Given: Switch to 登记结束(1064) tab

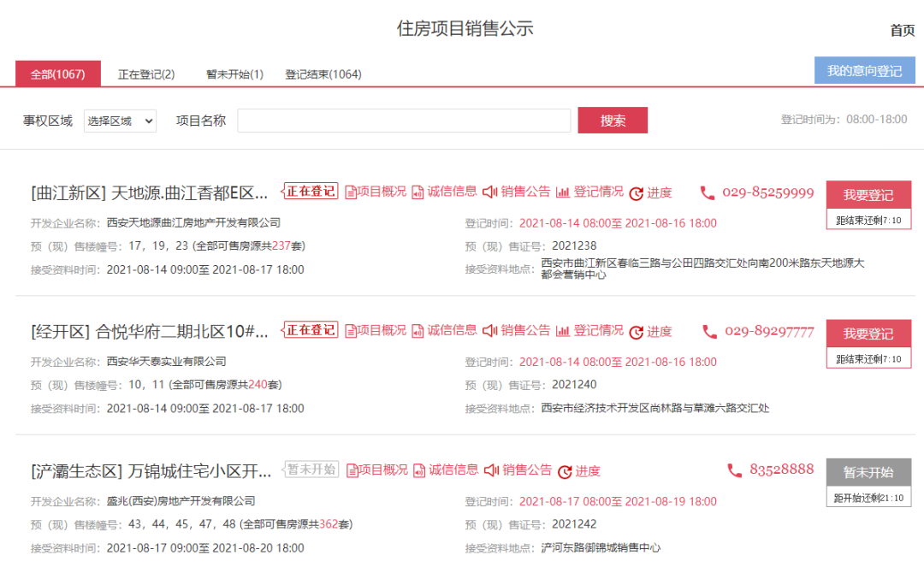Looking at the screenshot, I should (323, 74).
